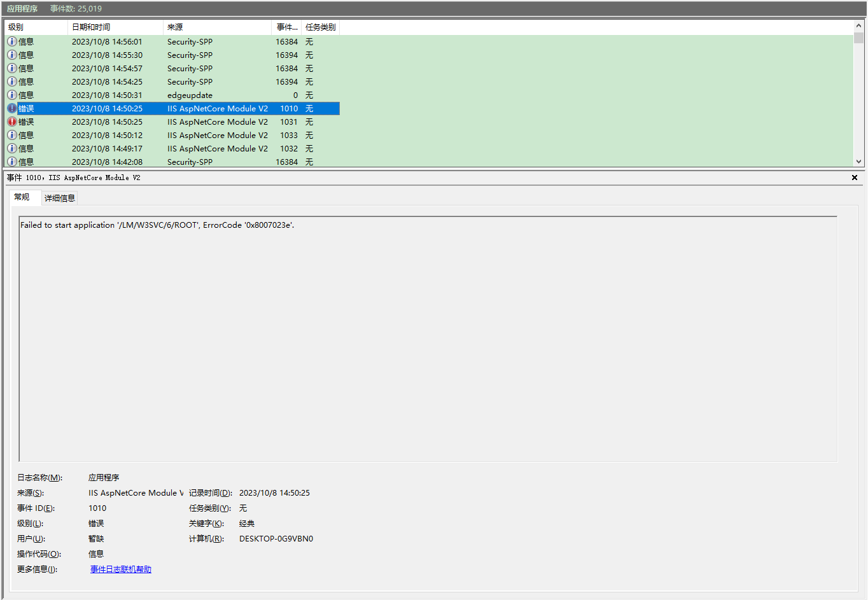Image resolution: width=868 pixels, height=600 pixels.
Task: Click red error icon of event 1031
Action: click(12, 122)
